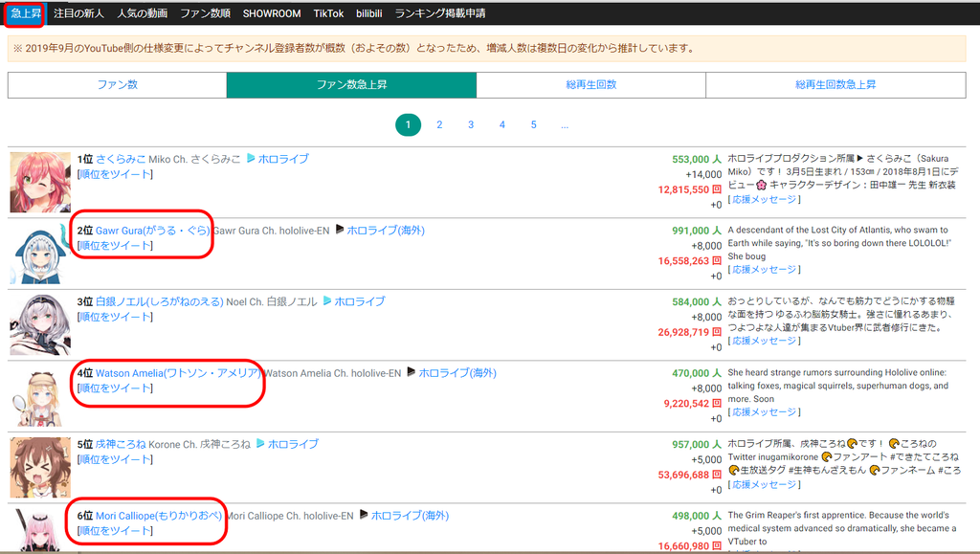
Task: Click the hololive logo icon beside さくらみこ
Action: [252, 159]
